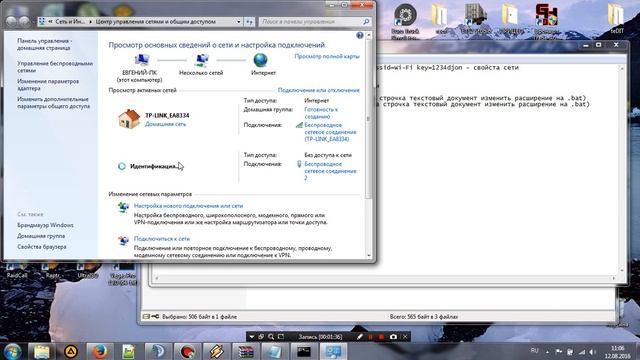Image resolution: width=640 pixels, height=360 pixels.
Task: Open recorder toolbar dropdown arrow
Action: pyautogui.click(x=251, y=337)
